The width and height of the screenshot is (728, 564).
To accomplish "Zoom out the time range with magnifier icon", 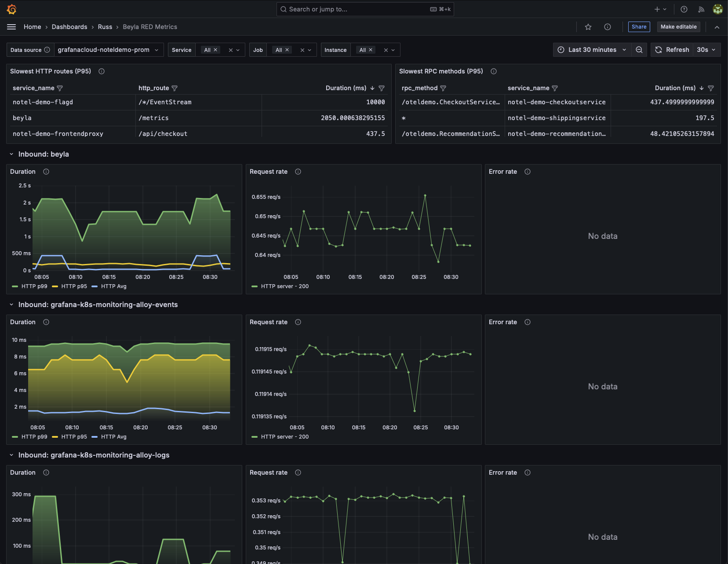I will tap(639, 50).
